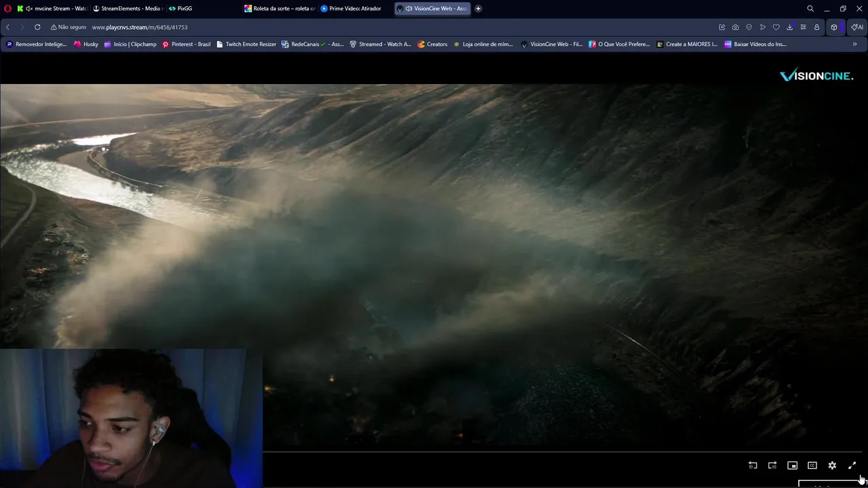The width and height of the screenshot is (868, 488).
Task: Open the RedeCanais bookmark
Action: point(313,44)
